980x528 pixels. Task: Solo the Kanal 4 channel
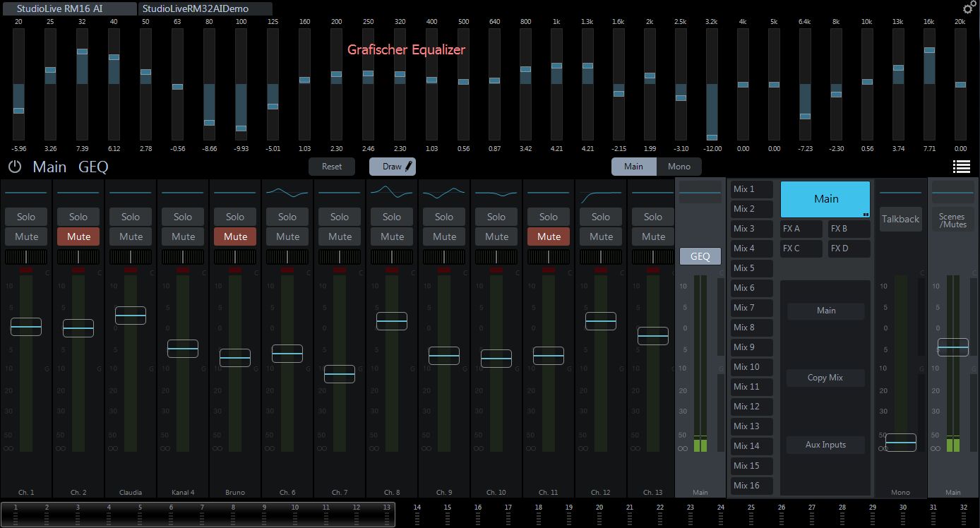pos(183,217)
